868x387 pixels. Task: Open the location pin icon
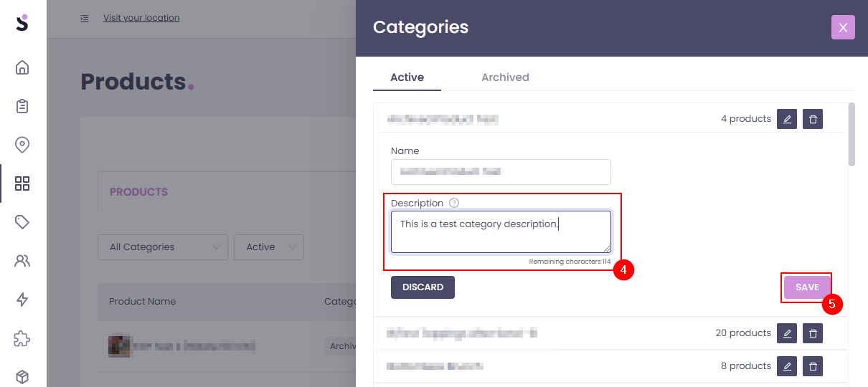pyautogui.click(x=22, y=145)
